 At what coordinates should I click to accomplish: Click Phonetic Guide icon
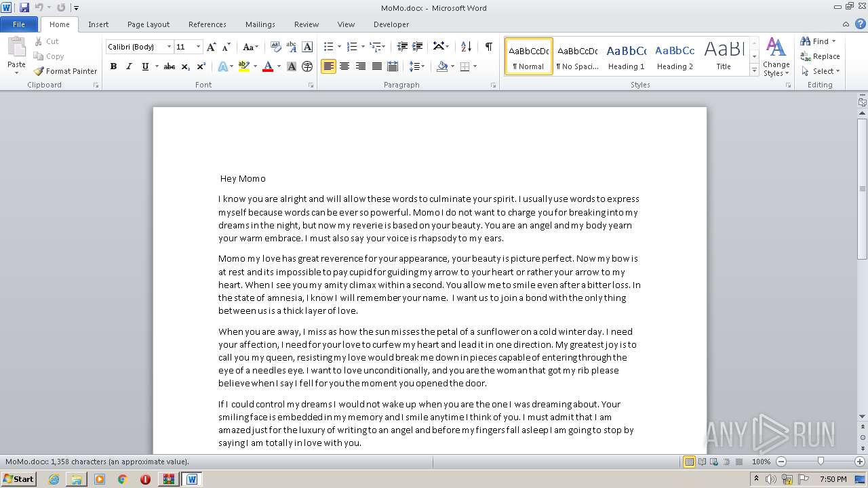(x=292, y=47)
